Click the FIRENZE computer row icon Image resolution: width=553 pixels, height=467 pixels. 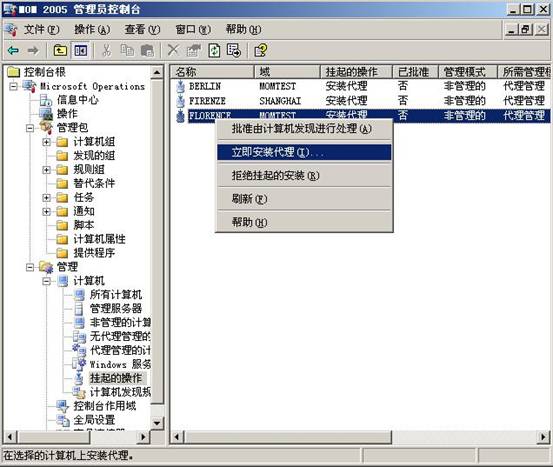(x=180, y=101)
